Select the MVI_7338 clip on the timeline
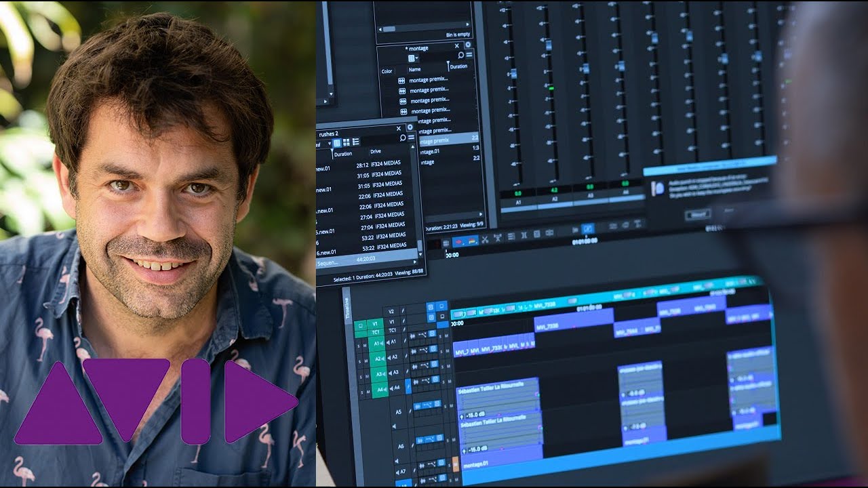The height and width of the screenshot is (488, 868). pyautogui.click(x=573, y=321)
